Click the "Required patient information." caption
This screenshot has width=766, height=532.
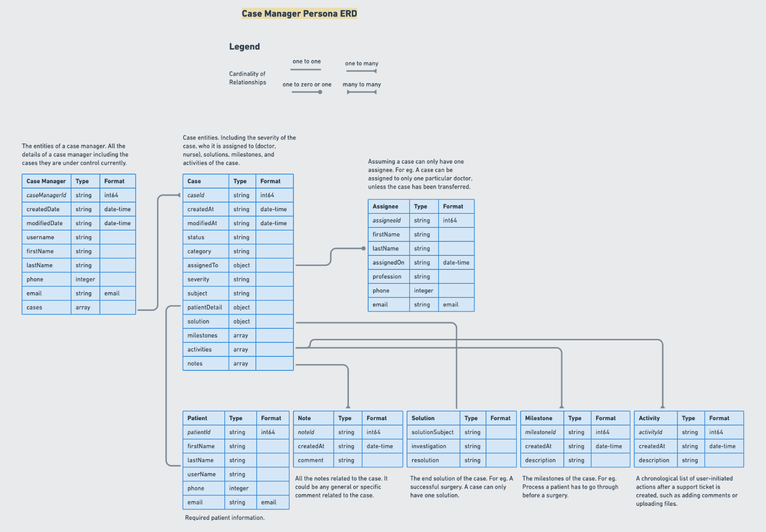click(225, 518)
